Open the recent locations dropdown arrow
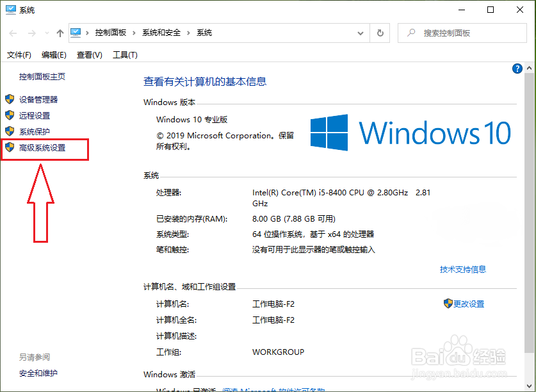This screenshot has height=392, width=536. pos(47,33)
